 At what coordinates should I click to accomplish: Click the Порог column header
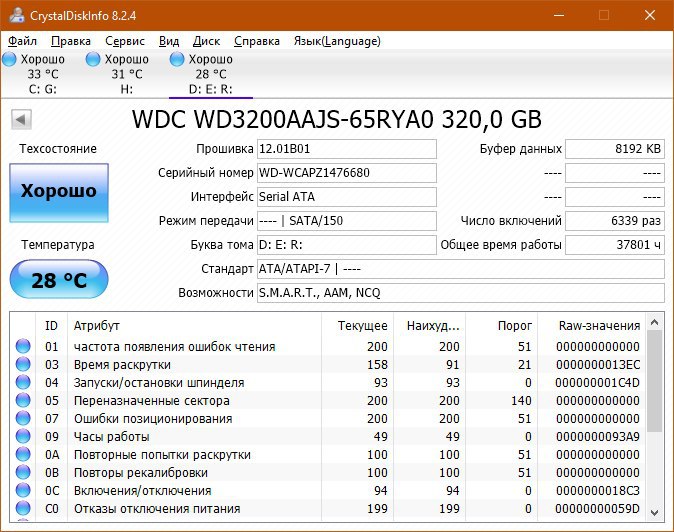click(x=502, y=326)
